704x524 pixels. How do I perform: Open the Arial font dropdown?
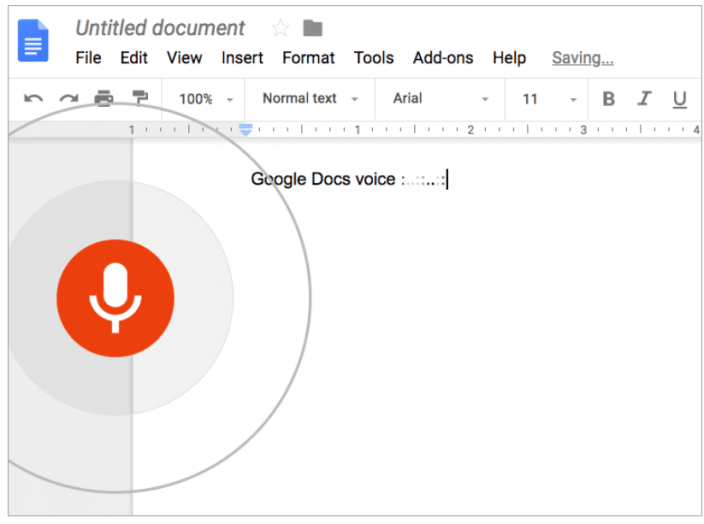pos(440,98)
